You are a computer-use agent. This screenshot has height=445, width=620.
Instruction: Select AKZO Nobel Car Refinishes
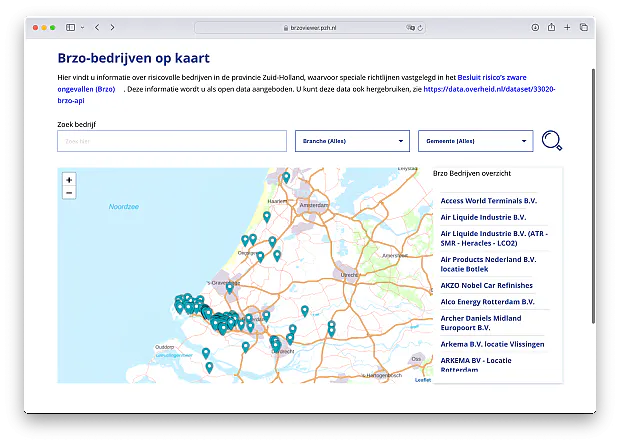coord(486,285)
